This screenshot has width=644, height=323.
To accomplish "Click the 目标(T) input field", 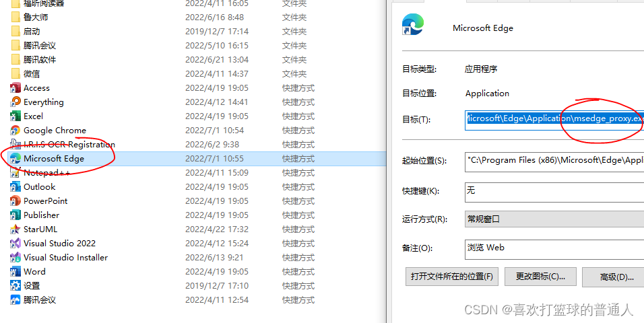I will tap(554, 120).
